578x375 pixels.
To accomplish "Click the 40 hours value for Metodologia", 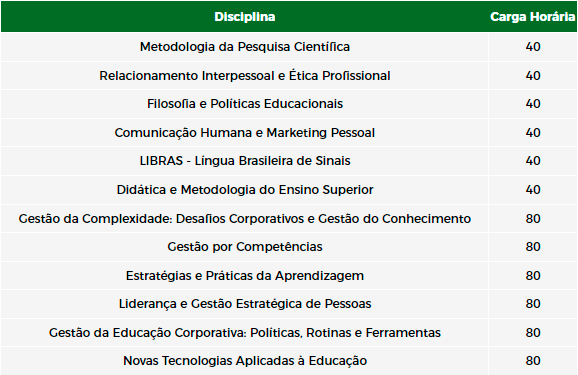I will (x=533, y=47).
